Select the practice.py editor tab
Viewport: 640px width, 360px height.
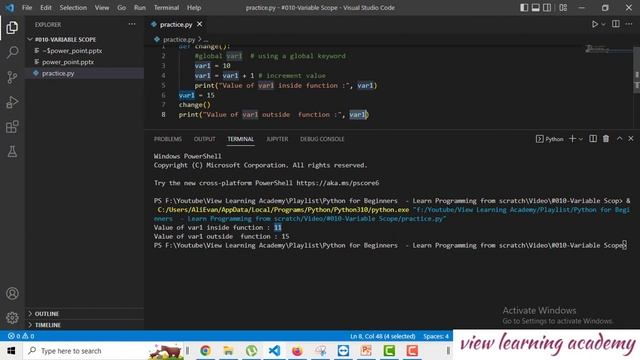click(176, 24)
